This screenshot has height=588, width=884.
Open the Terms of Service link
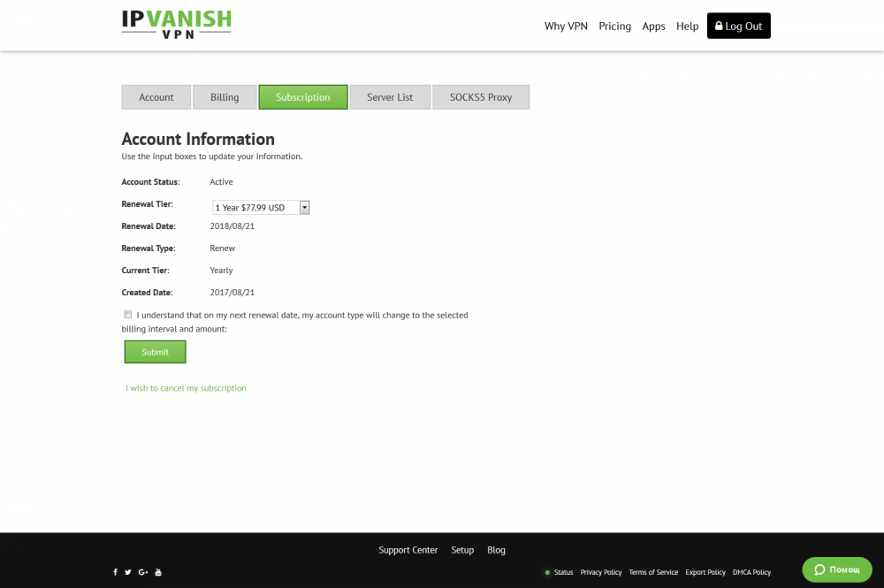click(653, 572)
